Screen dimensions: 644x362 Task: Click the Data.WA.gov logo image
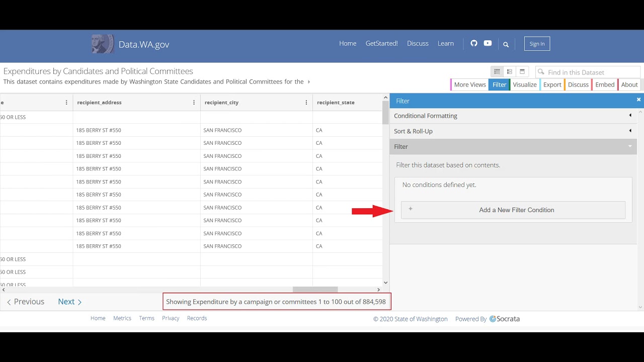tap(103, 44)
